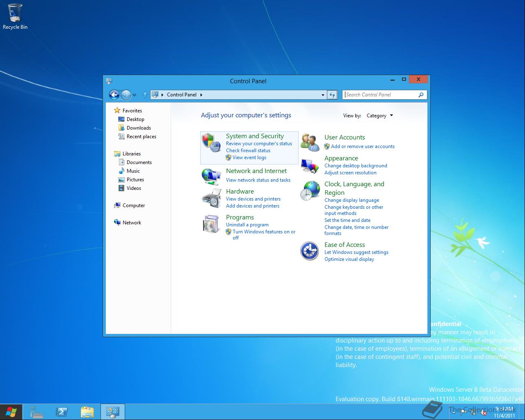Click the Control Panel icon in address bar
Image resolution: width=525 pixels, height=420 pixels.
click(x=155, y=95)
